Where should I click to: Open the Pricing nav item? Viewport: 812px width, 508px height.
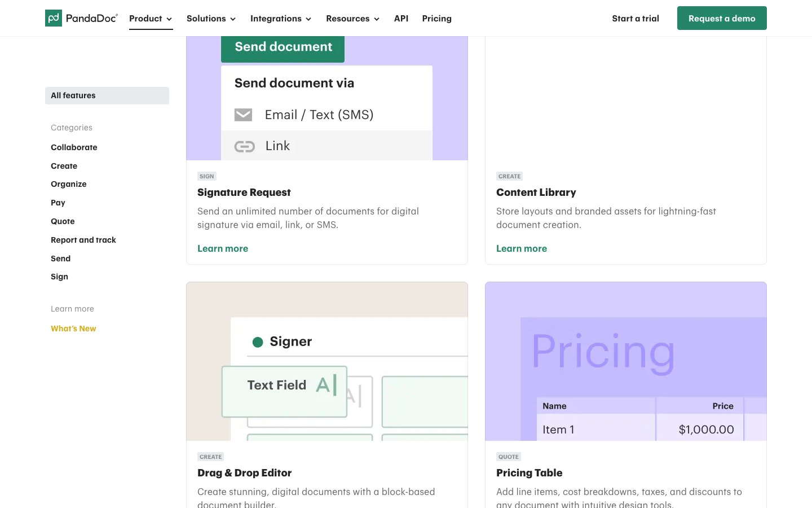point(436,19)
